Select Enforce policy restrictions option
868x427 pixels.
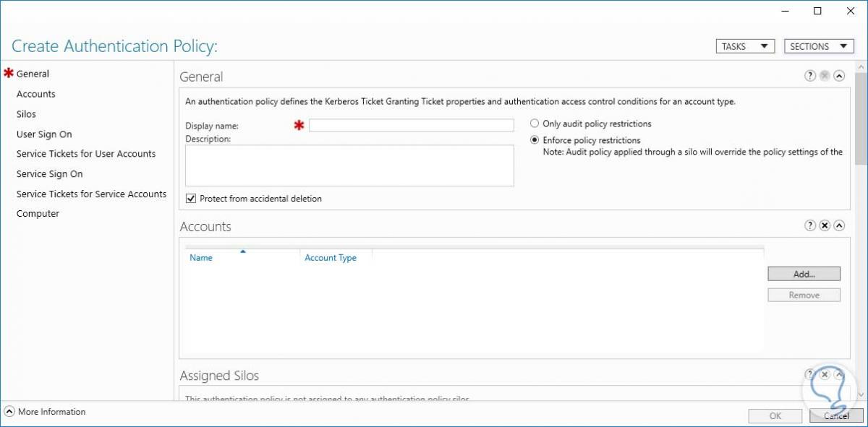coord(535,140)
